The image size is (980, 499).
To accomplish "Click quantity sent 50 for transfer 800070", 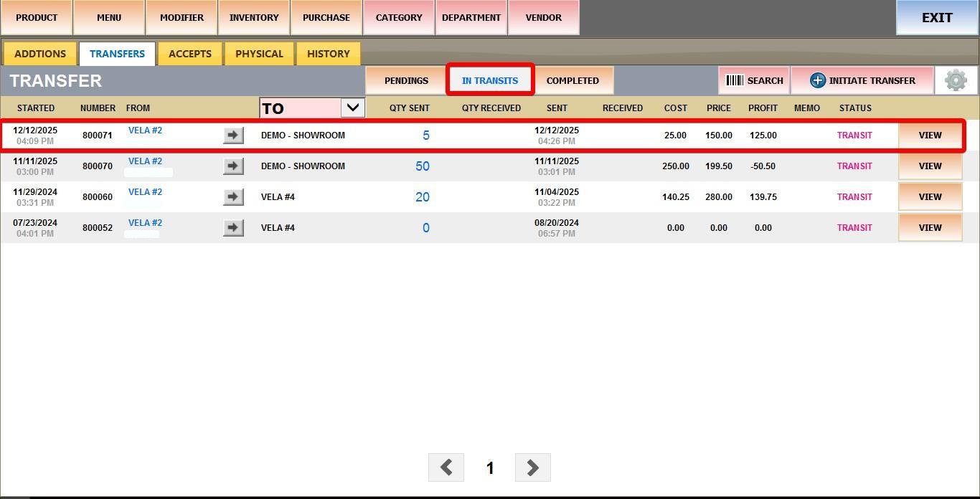I will [423, 166].
